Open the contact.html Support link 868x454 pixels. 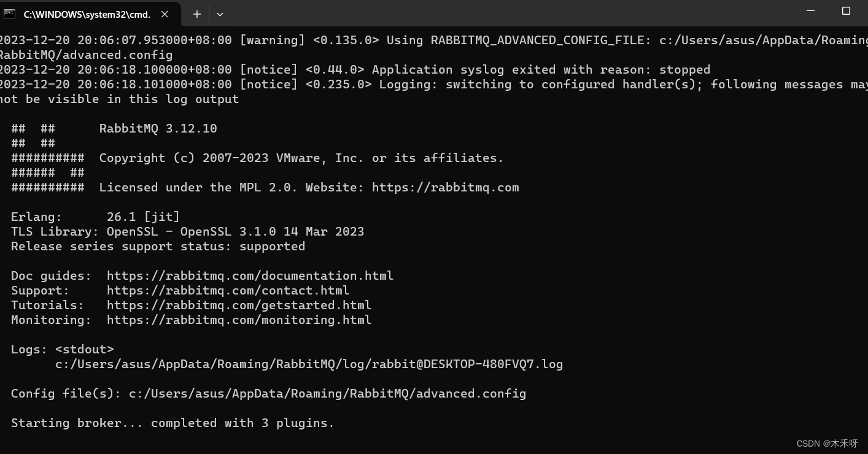[228, 290]
